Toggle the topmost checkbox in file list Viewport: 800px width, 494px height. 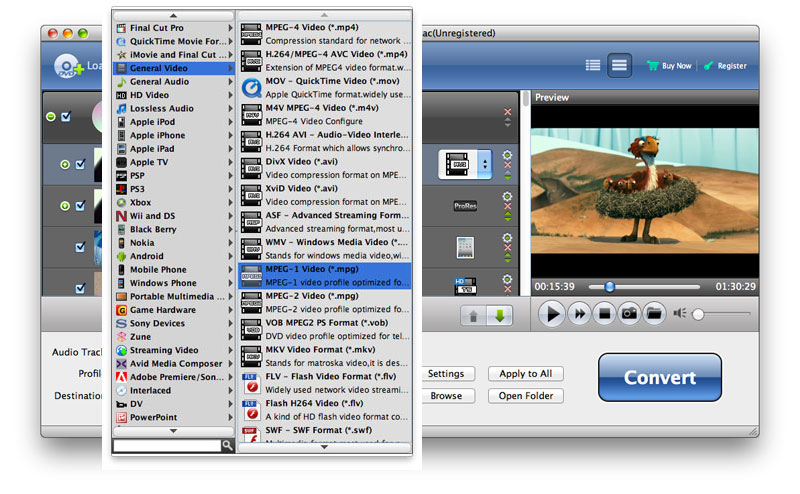(66, 117)
